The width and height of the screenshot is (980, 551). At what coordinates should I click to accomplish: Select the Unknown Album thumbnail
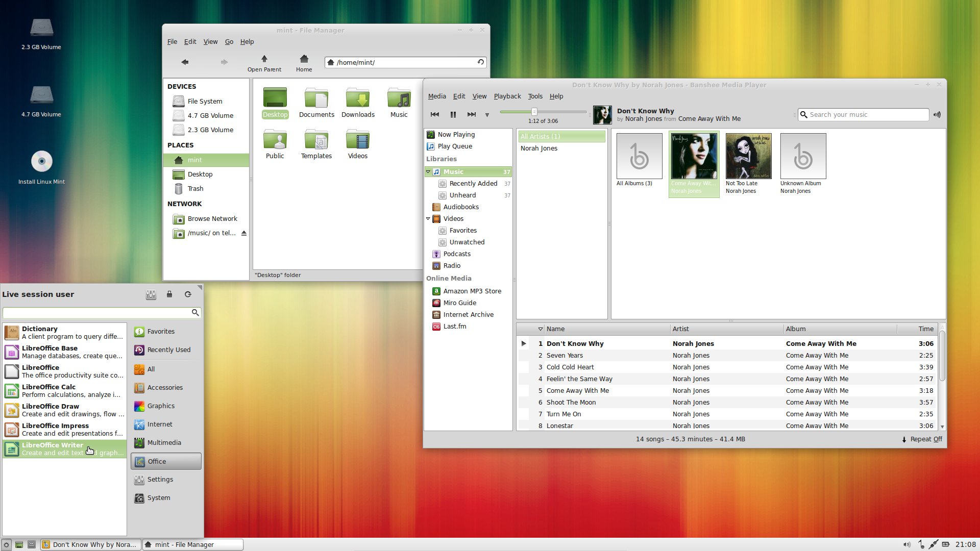803,156
